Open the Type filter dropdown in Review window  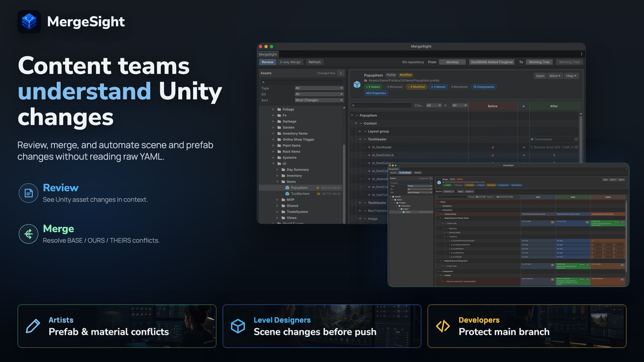[319, 88]
